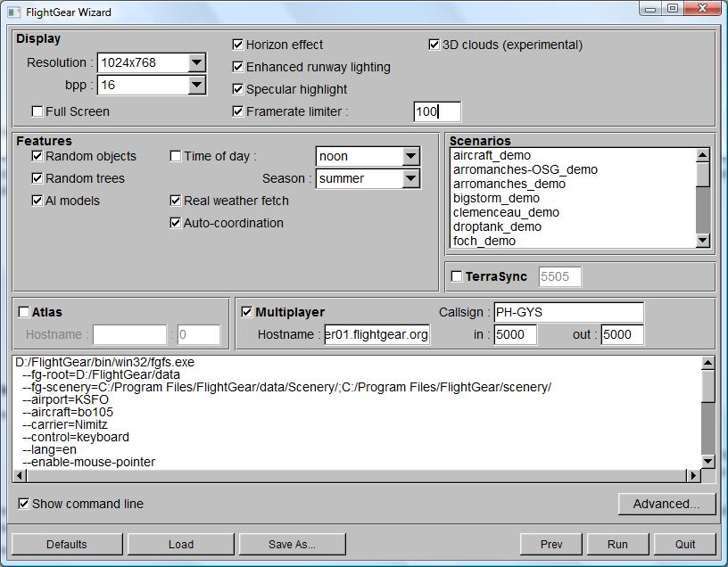The image size is (728, 567).
Task: Uncheck Specular highlight option
Action: 237,89
